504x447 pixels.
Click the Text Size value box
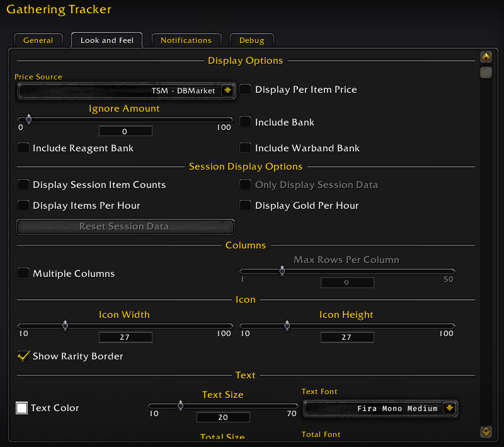223,417
